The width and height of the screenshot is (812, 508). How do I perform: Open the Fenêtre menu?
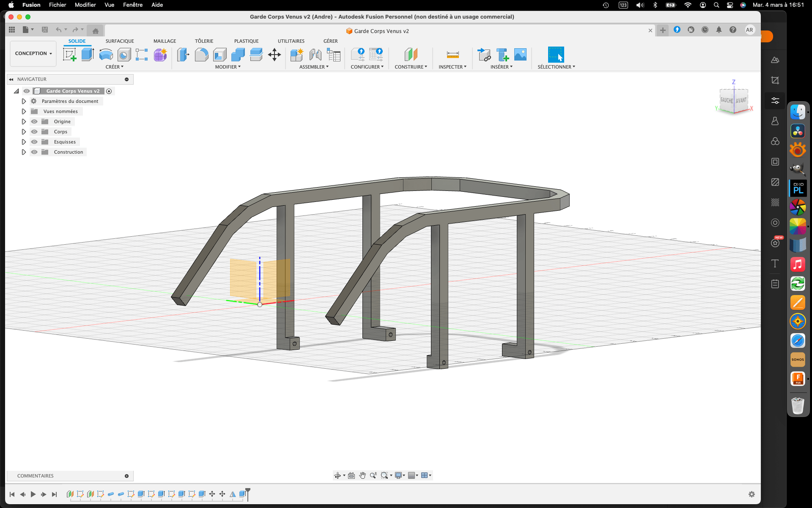click(132, 5)
